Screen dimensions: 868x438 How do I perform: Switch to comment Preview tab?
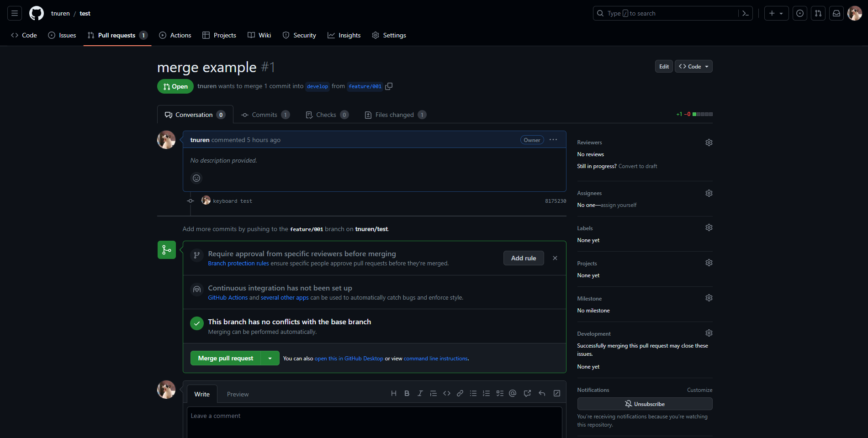[x=238, y=394]
